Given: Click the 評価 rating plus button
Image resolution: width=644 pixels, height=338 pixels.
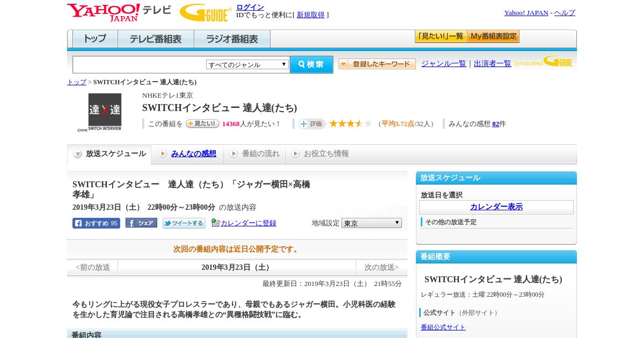Looking at the screenshot, I should coord(312,124).
